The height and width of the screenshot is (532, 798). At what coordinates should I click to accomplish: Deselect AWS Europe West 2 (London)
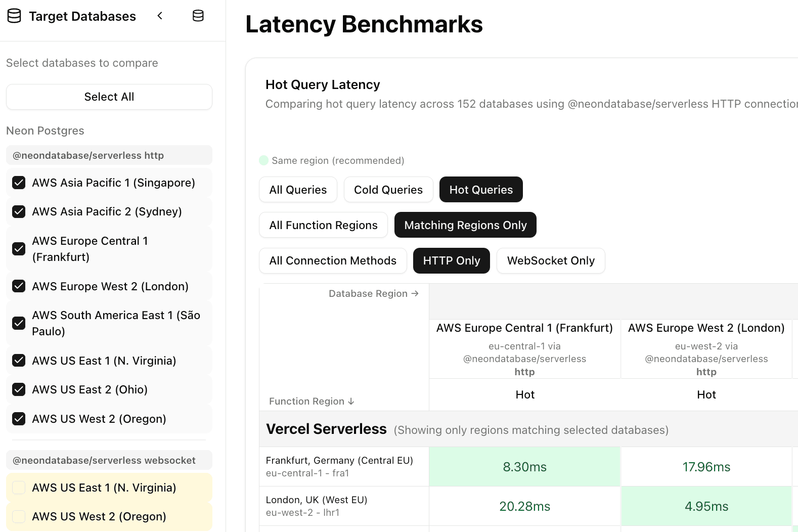tap(19, 286)
